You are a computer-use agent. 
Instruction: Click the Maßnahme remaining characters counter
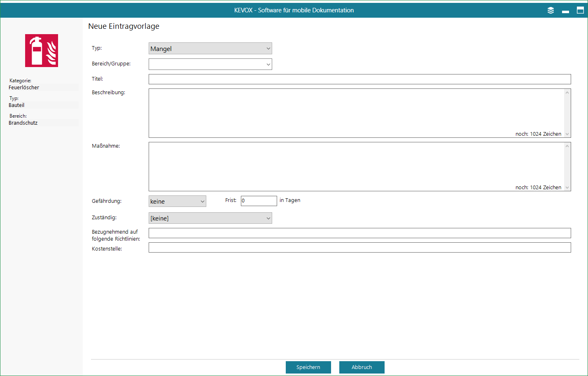pos(538,187)
